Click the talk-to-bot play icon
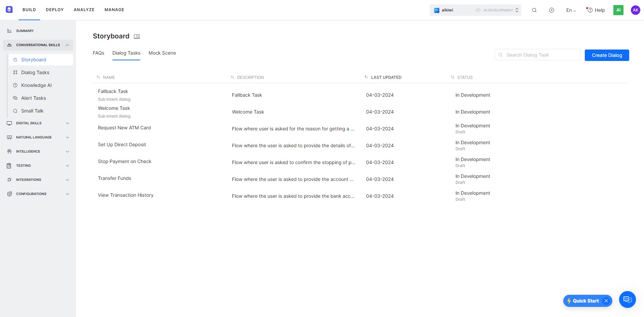The image size is (644, 317). click(x=551, y=10)
